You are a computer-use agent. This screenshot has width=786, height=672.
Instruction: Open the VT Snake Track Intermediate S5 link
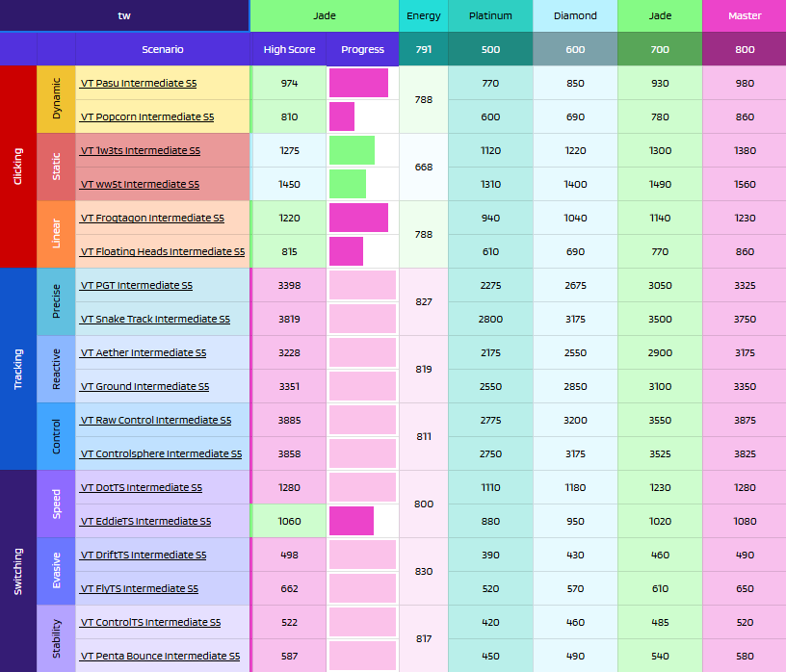[154, 319]
